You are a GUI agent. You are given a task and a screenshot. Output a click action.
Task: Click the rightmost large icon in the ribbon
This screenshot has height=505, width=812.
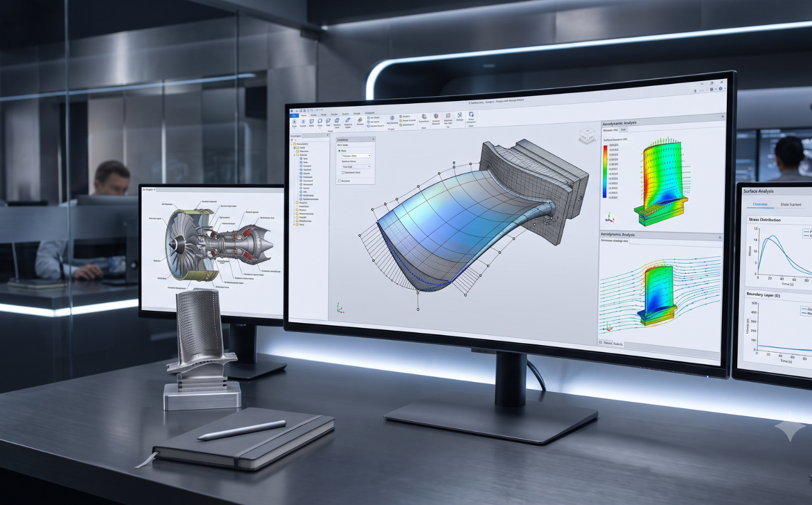(x=471, y=114)
